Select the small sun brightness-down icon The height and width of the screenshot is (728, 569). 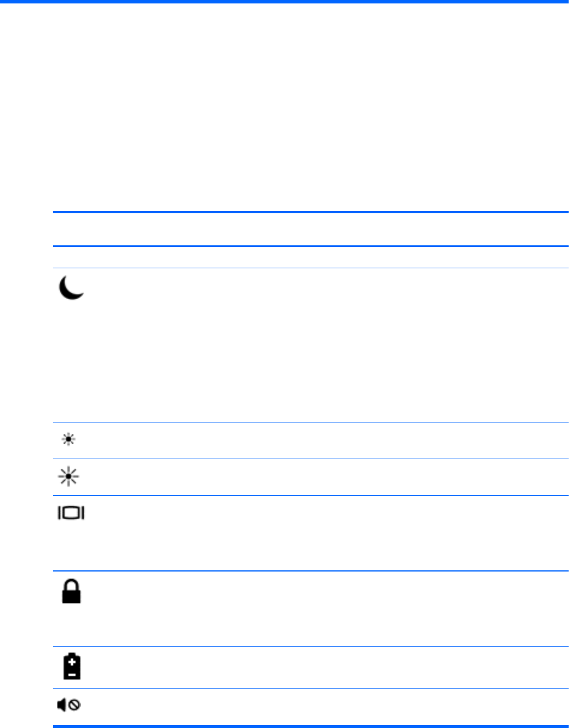(x=68, y=440)
